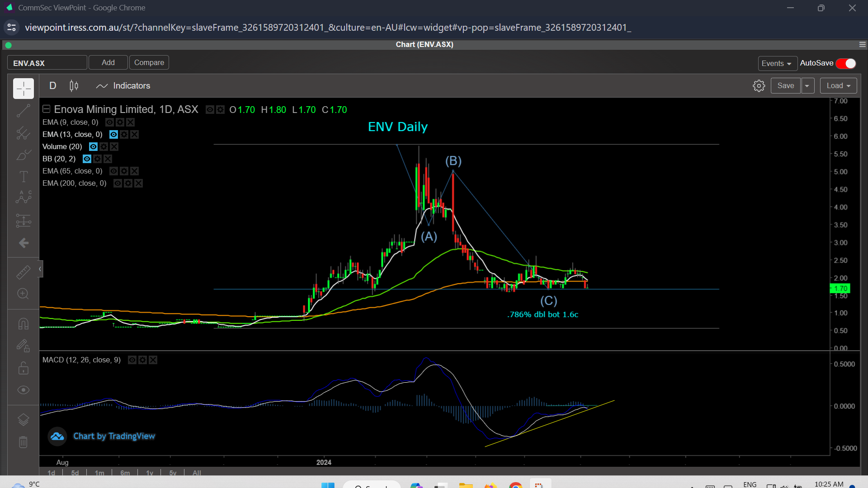Open the Indicators menu

[x=123, y=86]
